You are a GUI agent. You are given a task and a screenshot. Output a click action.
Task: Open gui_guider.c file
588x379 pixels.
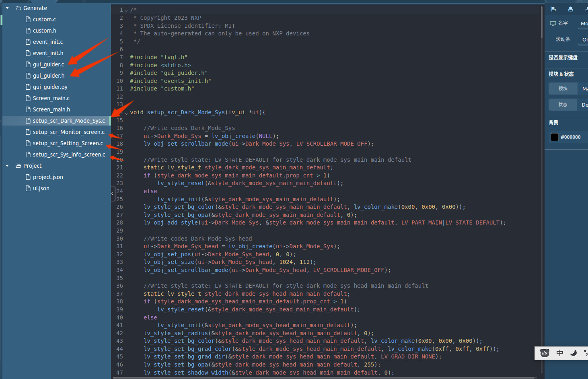tap(49, 64)
